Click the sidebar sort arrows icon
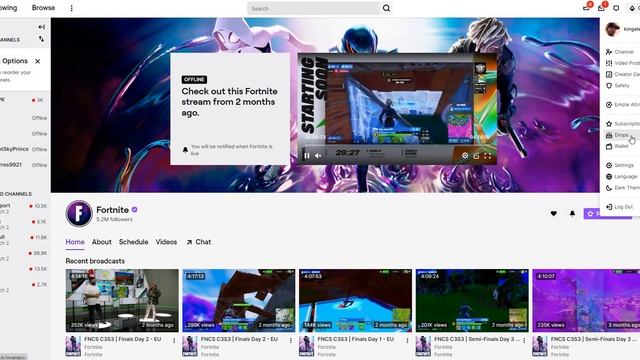This screenshot has height=360, width=640. (41, 39)
